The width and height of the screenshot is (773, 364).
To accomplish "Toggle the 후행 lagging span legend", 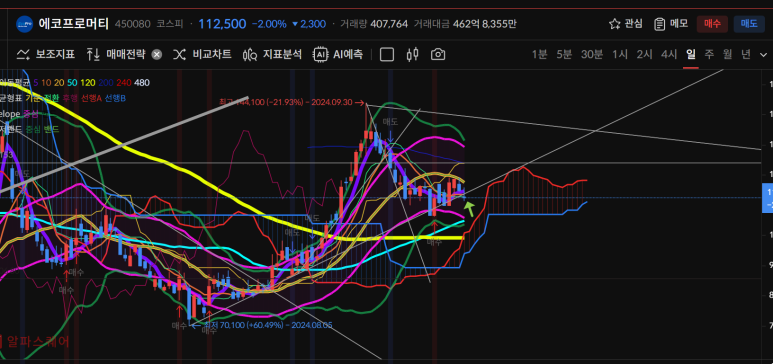I will 70,99.
